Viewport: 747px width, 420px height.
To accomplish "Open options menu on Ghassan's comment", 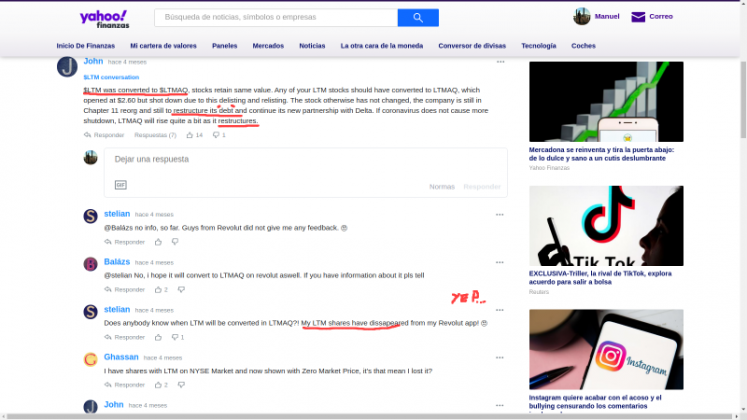I will pos(499,358).
